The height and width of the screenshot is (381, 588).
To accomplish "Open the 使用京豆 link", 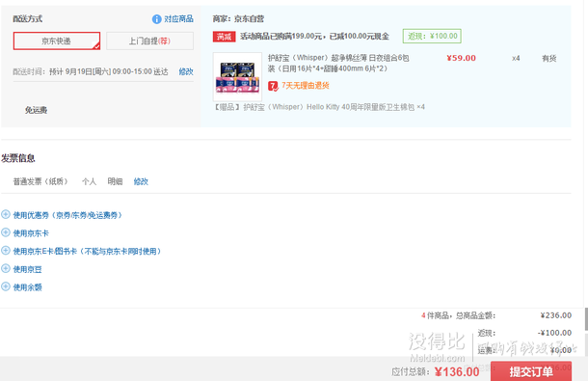I will (27, 269).
